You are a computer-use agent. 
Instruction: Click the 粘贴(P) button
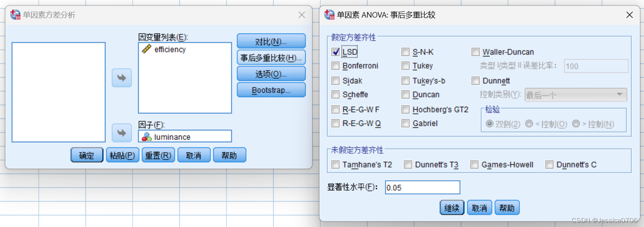click(x=122, y=155)
